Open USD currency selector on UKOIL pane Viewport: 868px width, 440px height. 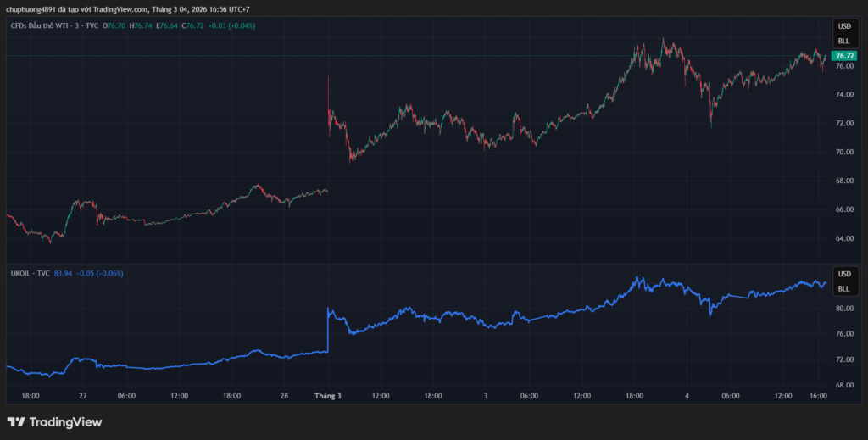(843, 274)
